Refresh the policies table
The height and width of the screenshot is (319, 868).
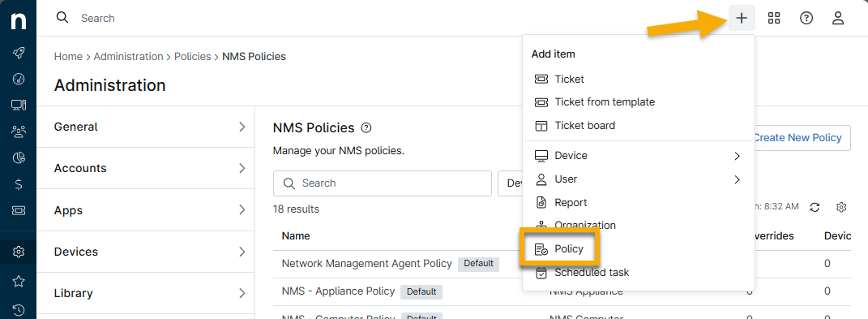click(x=815, y=207)
